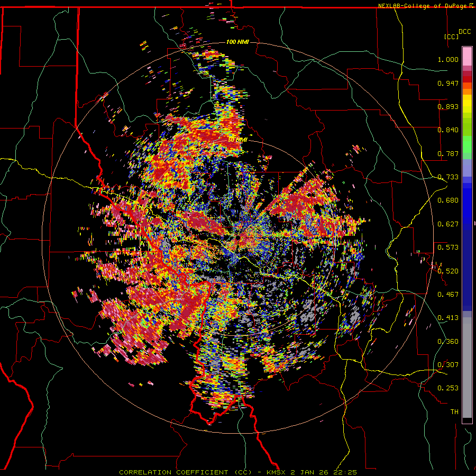
Task: Select the 0.520 scale value
Action: point(448,271)
